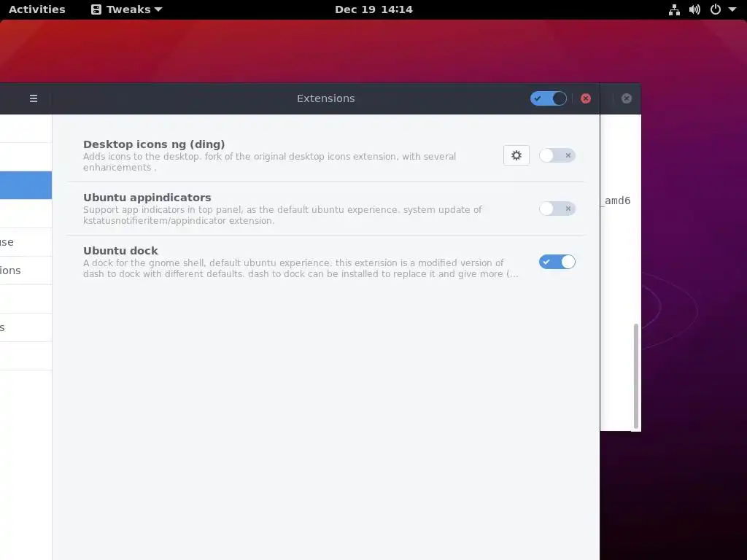Enable the Desktop icons ng (ding) switch
The width and height of the screenshot is (747, 560).
(x=557, y=155)
